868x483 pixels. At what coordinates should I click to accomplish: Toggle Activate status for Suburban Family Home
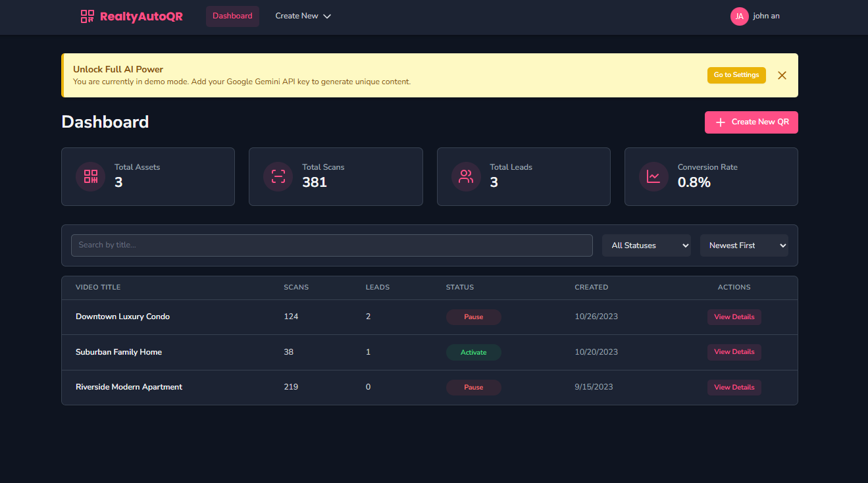tap(474, 353)
